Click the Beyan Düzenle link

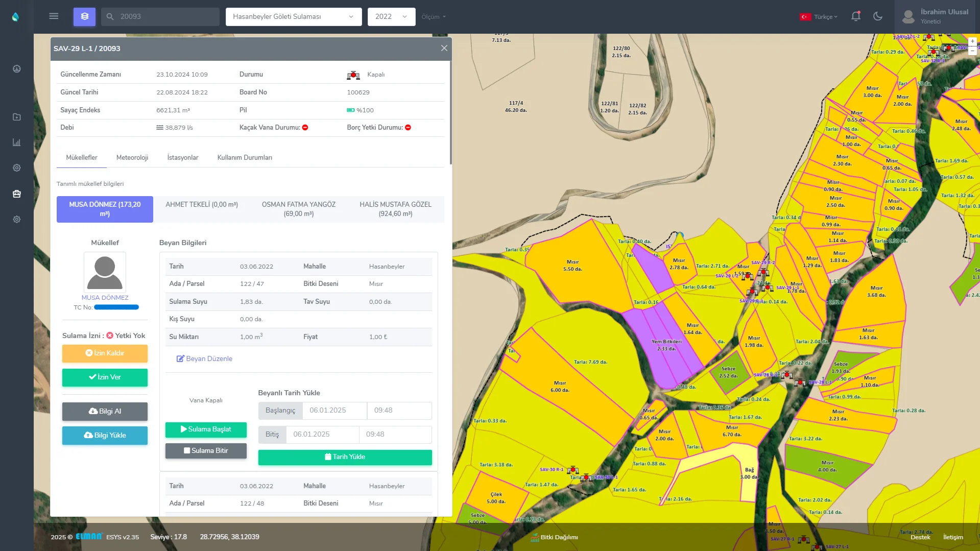tap(204, 358)
